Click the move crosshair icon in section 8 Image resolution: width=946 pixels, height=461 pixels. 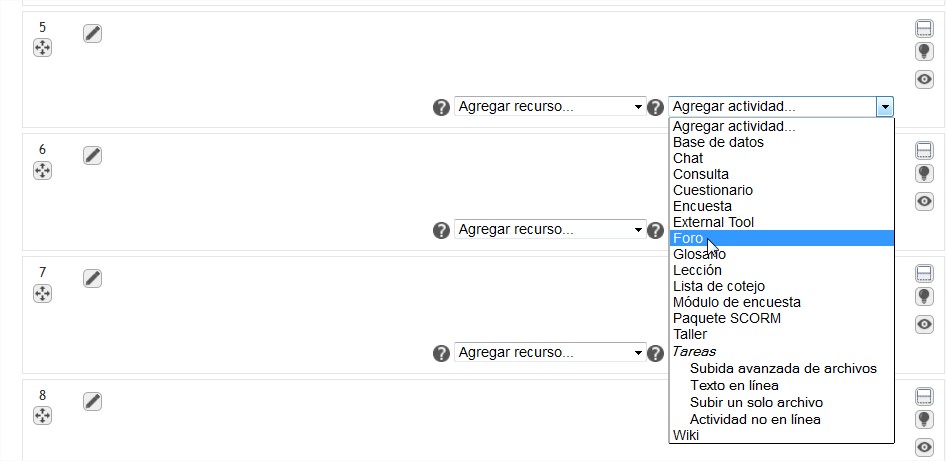pos(42,416)
